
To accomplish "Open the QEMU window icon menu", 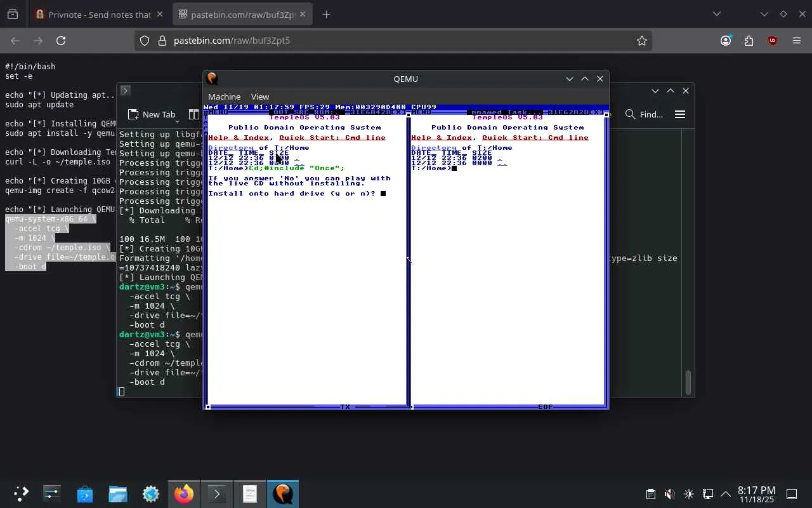I will pos(213,79).
